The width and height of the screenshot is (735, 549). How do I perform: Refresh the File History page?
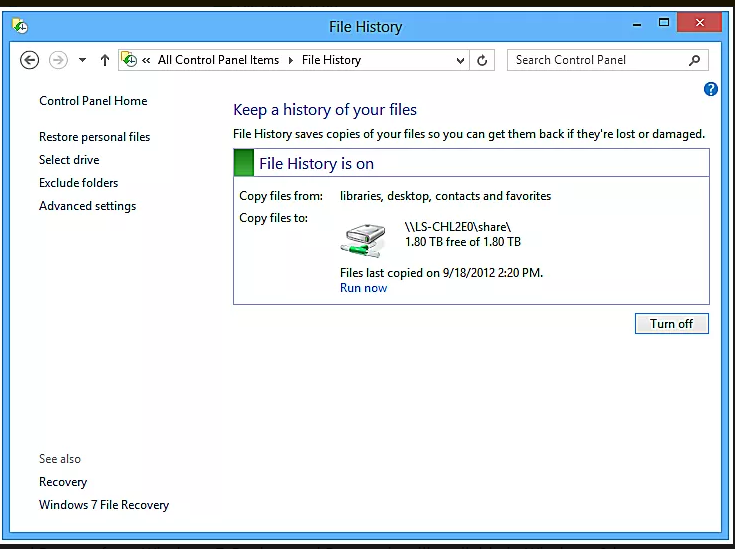coord(482,60)
